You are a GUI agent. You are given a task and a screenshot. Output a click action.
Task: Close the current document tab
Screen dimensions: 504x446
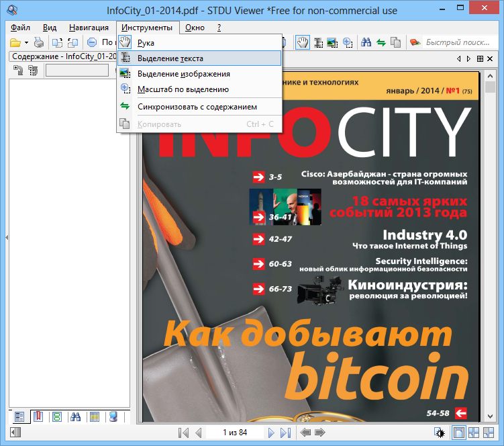[490, 58]
